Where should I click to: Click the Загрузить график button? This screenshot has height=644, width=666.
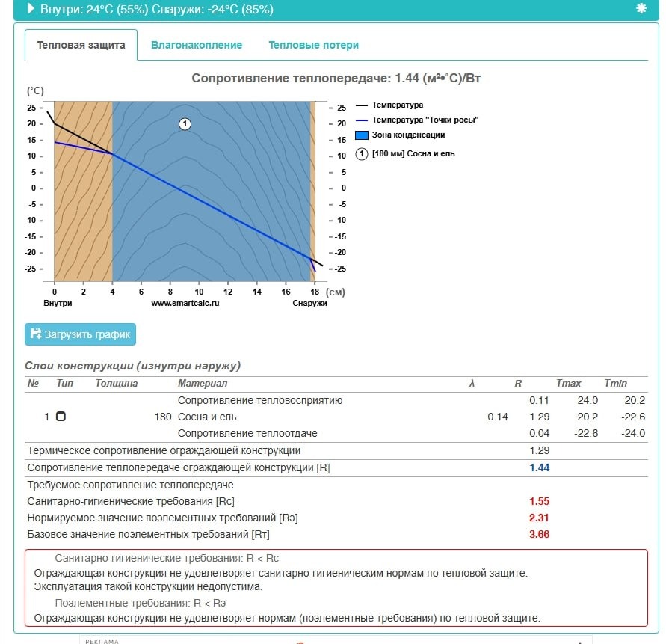(x=81, y=334)
